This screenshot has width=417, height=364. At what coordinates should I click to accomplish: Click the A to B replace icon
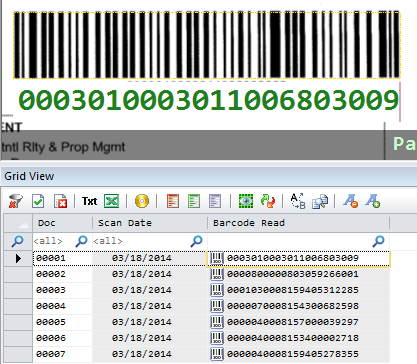(298, 201)
